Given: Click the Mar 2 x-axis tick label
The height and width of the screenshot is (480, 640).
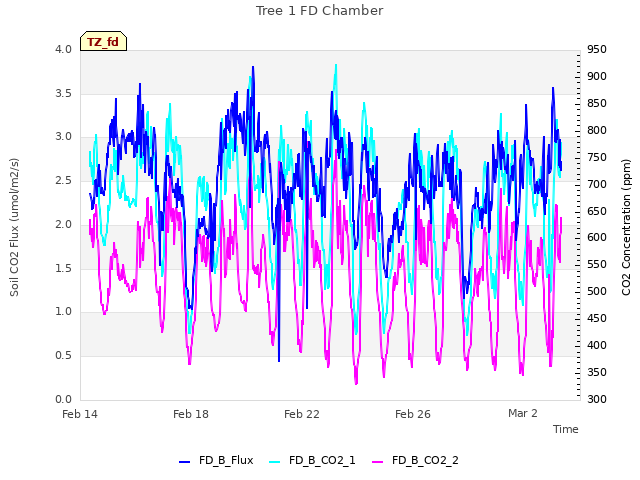Looking at the screenshot, I should [523, 413].
